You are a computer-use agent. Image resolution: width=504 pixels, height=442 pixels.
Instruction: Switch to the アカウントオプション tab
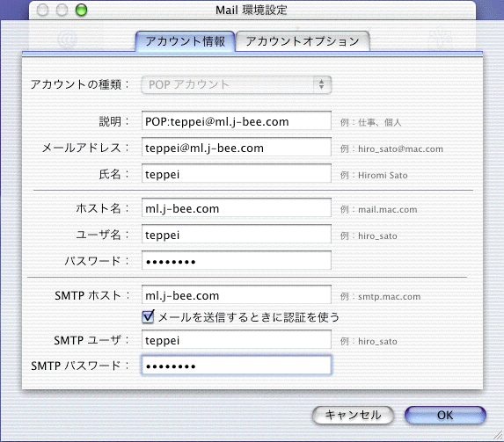pos(303,41)
